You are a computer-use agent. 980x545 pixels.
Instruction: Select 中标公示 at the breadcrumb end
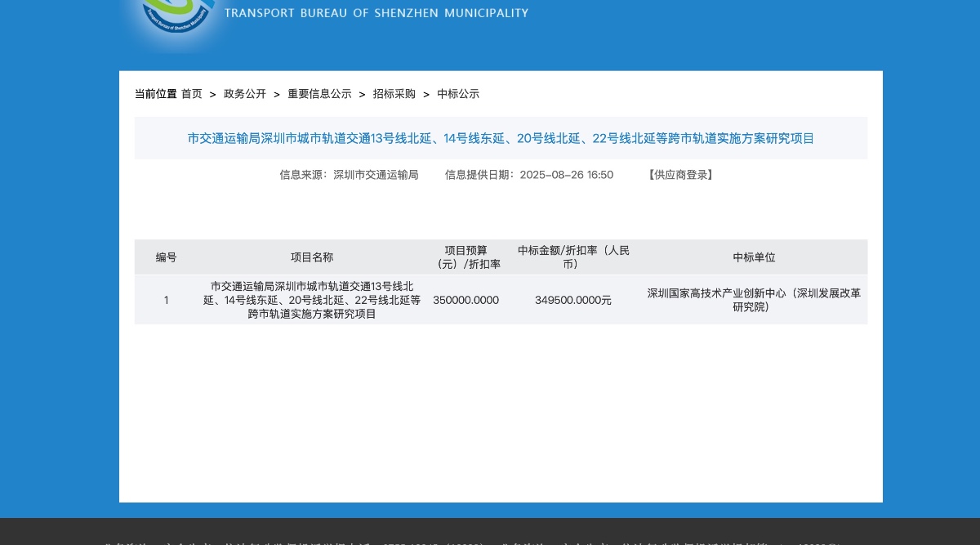[x=458, y=94]
